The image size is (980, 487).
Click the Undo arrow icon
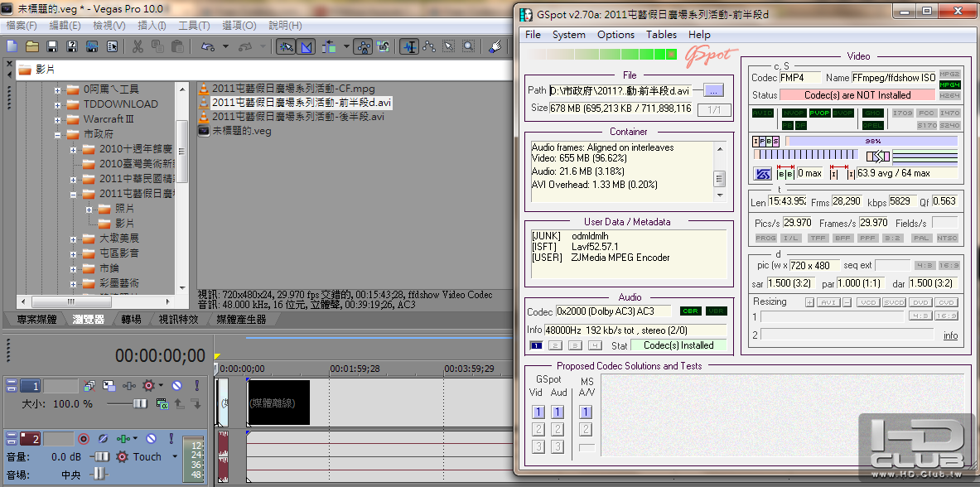[208, 46]
